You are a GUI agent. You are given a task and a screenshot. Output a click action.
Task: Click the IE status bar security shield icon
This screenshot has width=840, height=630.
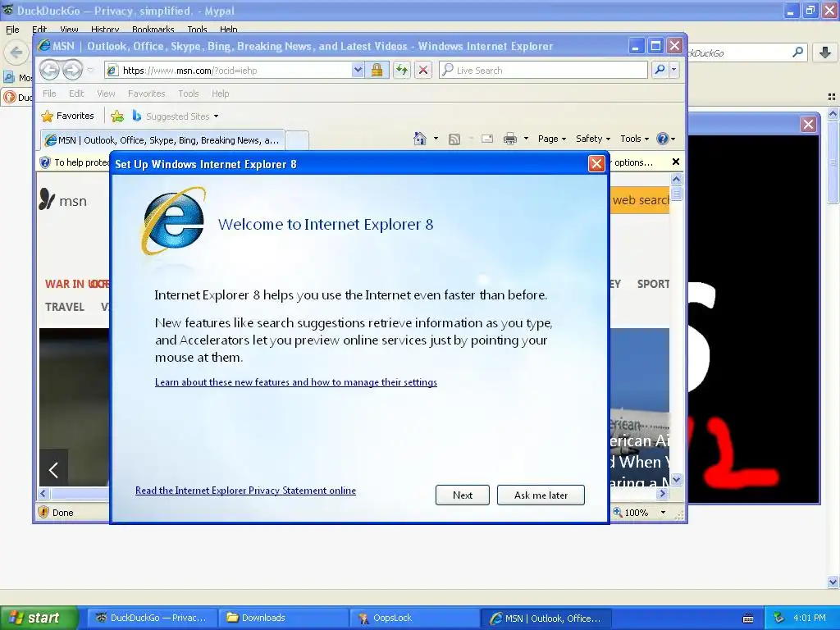(44, 512)
